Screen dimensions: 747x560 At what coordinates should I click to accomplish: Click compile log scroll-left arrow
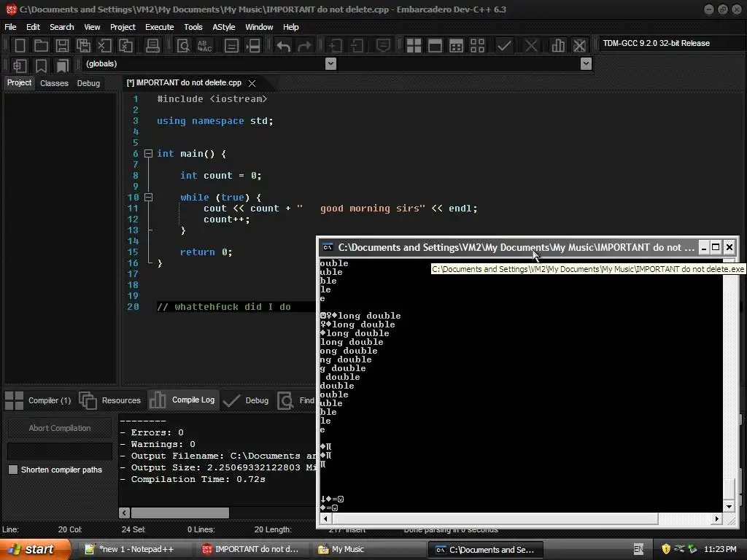(124, 513)
